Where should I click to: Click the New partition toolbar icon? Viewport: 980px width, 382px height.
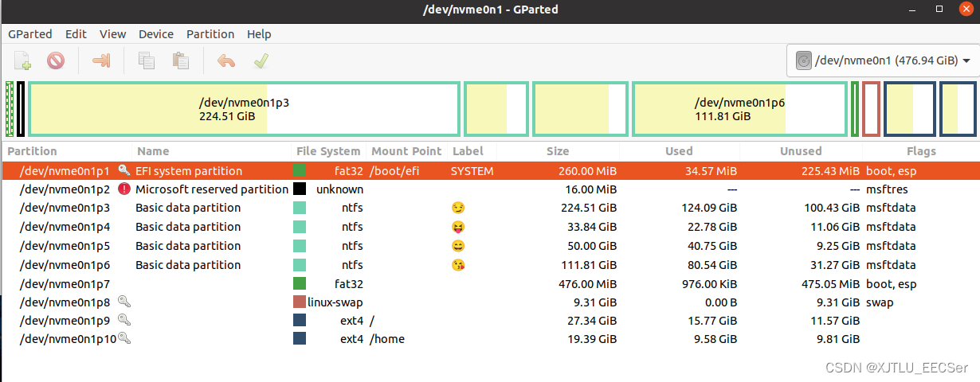pos(22,60)
